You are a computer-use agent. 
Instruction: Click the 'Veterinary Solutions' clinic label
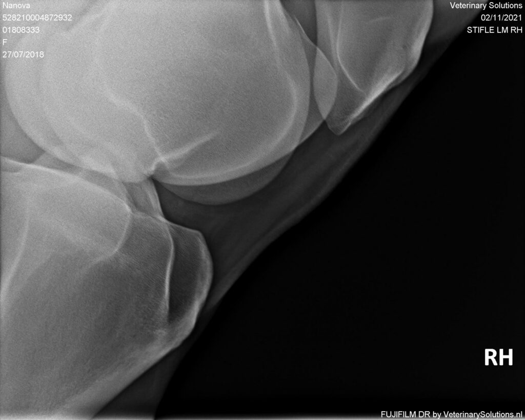[x=486, y=5]
